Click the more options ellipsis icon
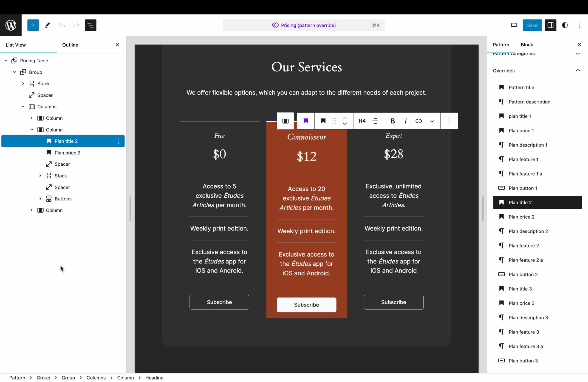Image resolution: width=588 pixels, height=382 pixels. [x=449, y=121]
